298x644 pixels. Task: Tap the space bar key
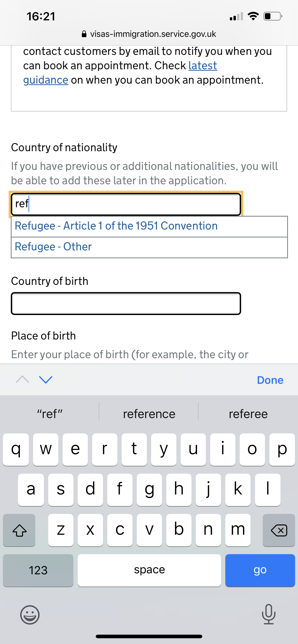(149, 570)
